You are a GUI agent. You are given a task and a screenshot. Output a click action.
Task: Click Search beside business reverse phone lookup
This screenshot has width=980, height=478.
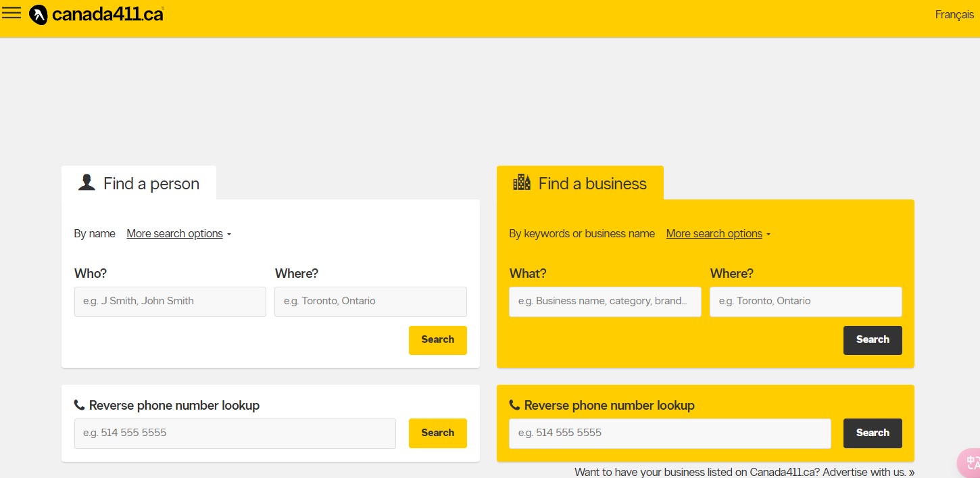click(873, 433)
